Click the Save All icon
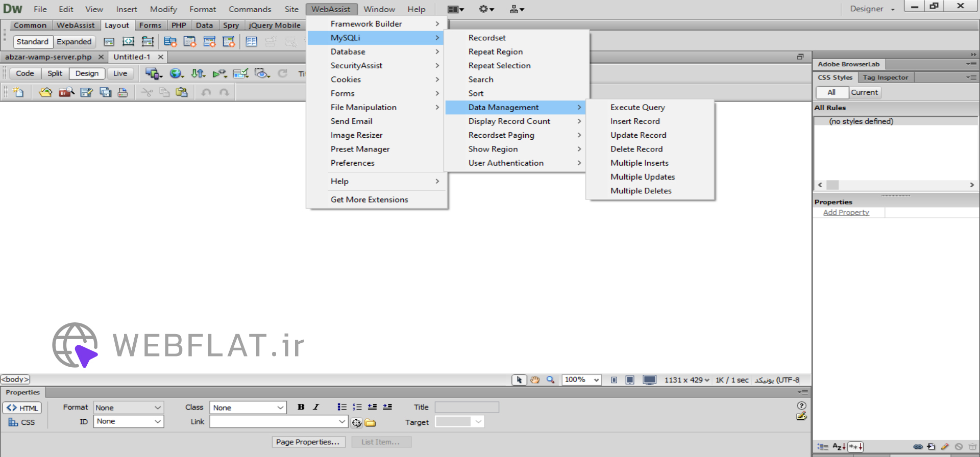 pyautogui.click(x=106, y=92)
